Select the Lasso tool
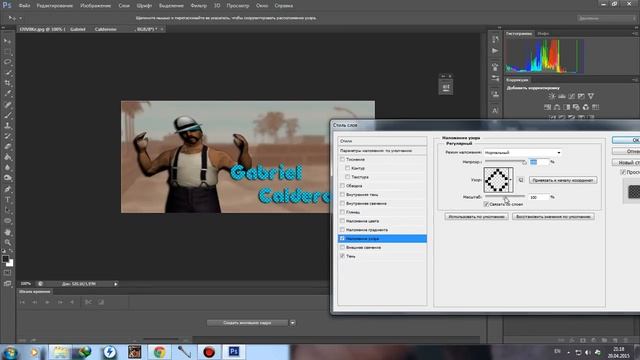This screenshot has width=640, height=360. coord(7,62)
